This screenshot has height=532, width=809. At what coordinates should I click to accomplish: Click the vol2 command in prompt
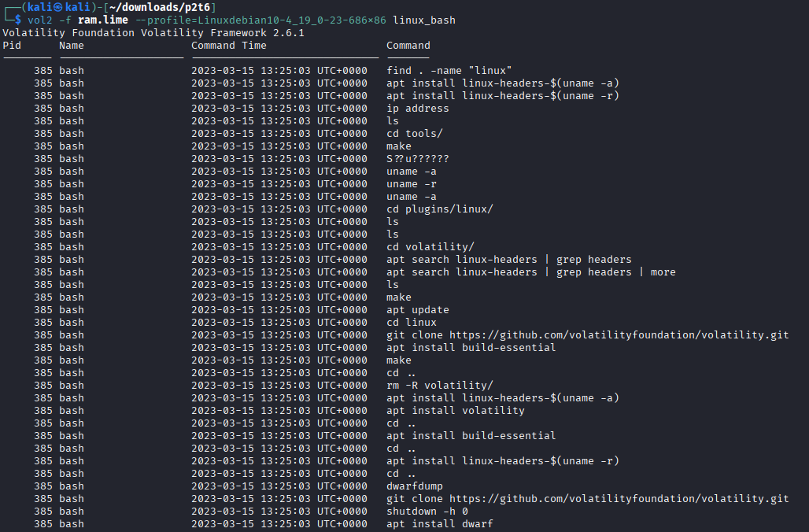click(x=39, y=20)
